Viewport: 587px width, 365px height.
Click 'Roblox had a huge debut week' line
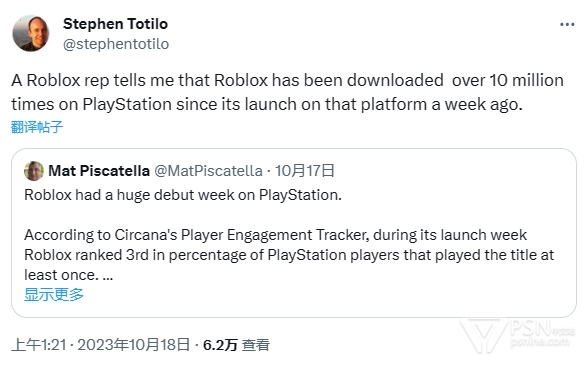[x=183, y=195]
